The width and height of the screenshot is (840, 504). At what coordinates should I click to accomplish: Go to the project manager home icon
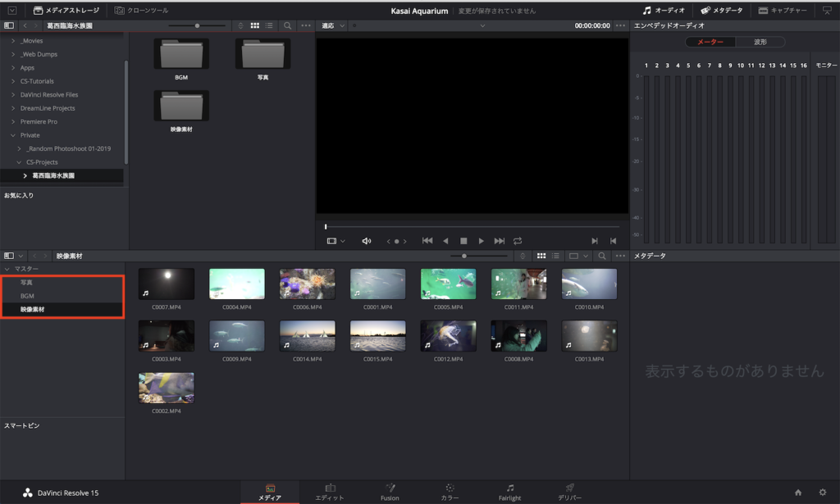click(798, 493)
